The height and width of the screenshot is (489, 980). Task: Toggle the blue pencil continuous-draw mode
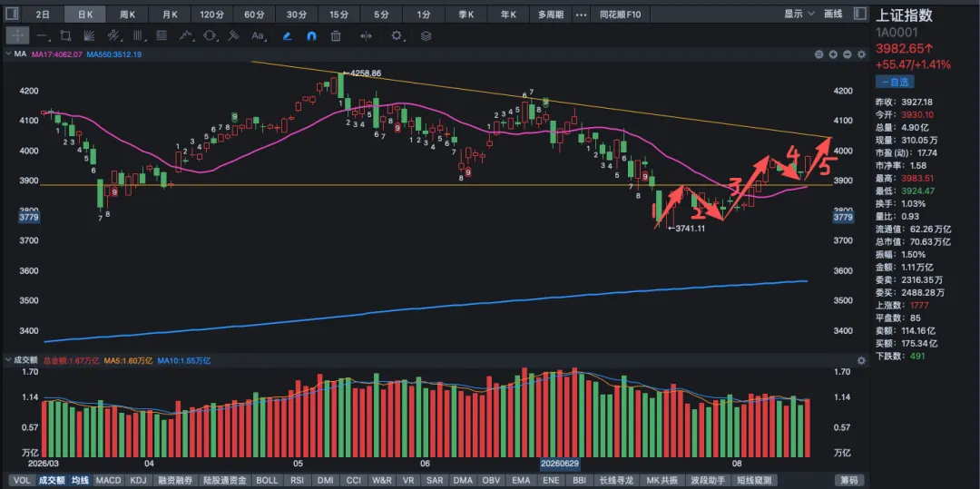coord(287,35)
